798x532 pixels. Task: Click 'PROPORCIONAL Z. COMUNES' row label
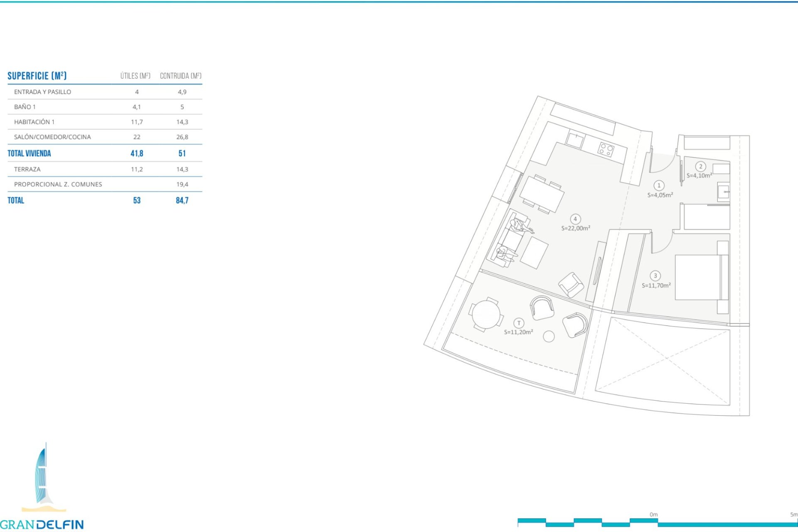tap(58, 184)
